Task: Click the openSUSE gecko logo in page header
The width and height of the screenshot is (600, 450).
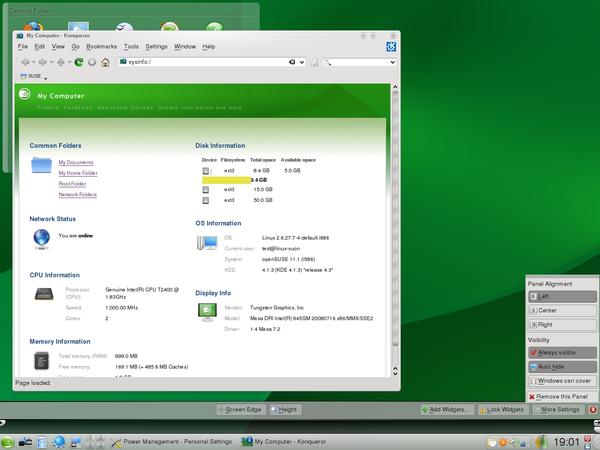Action: pos(24,94)
